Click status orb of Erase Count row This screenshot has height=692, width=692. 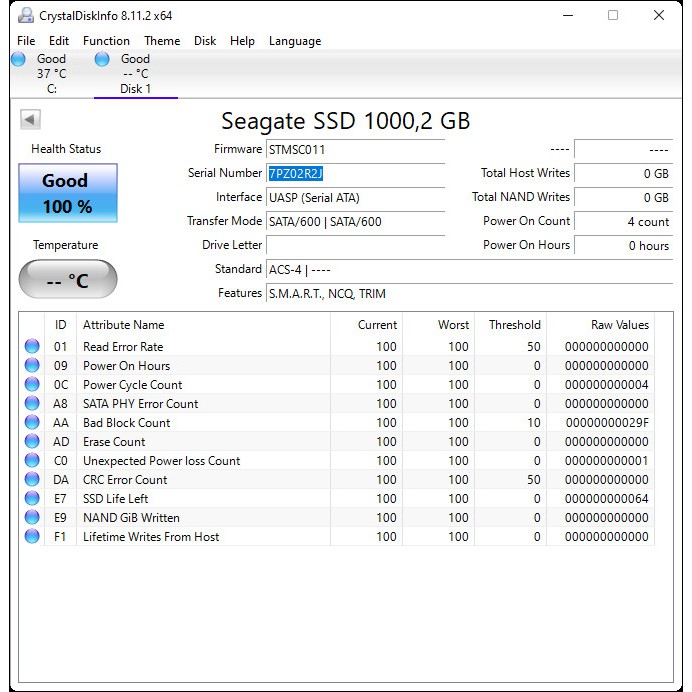[32, 441]
